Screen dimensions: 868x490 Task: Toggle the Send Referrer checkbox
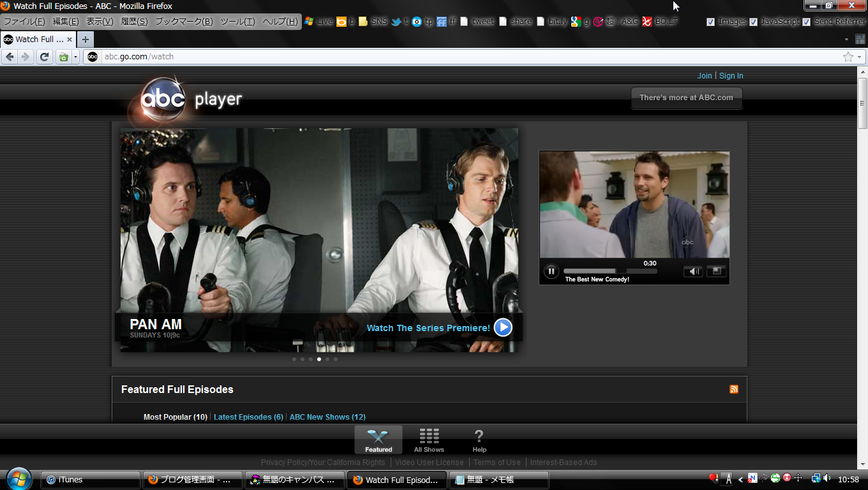[806, 22]
